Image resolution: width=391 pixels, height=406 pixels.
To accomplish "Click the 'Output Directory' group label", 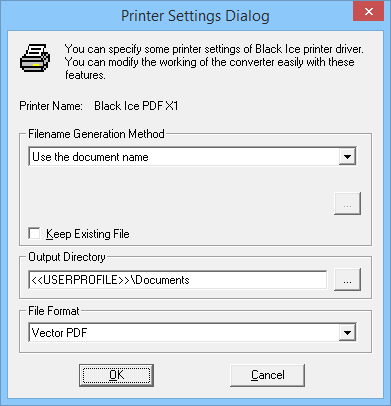I will tap(67, 257).
